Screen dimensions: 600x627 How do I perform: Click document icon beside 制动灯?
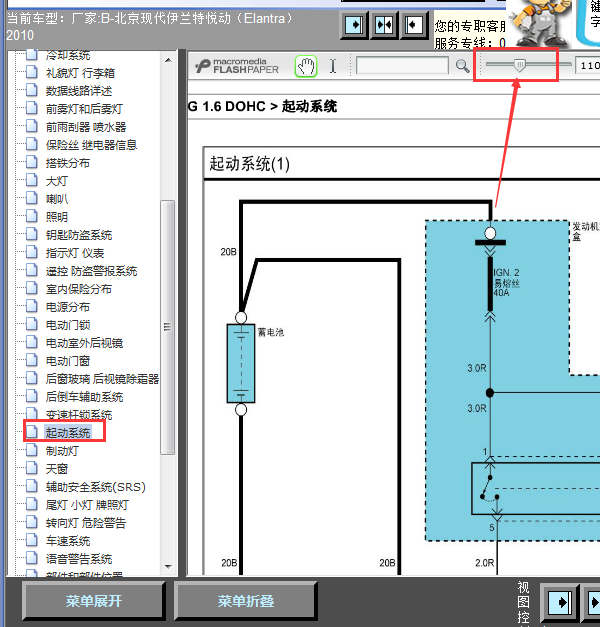(x=32, y=451)
